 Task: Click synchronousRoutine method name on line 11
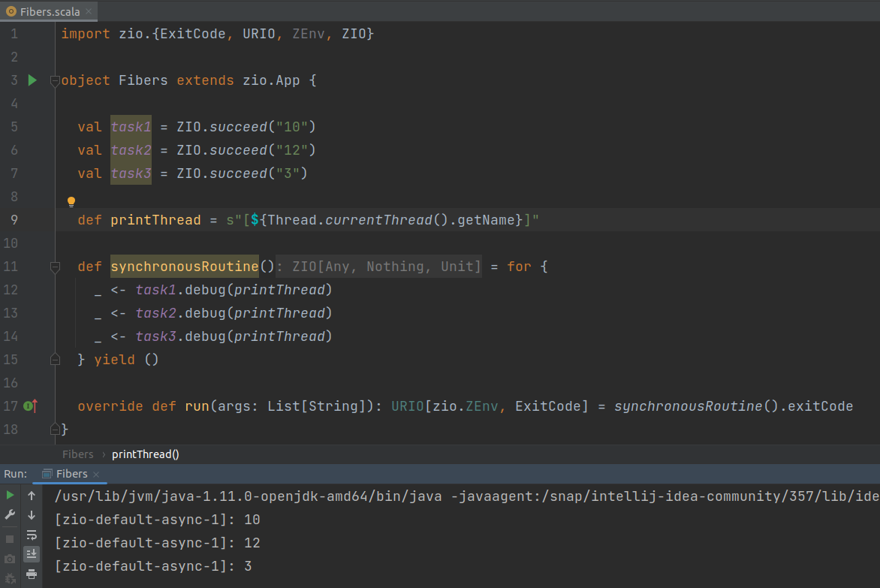click(x=184, y=267)
